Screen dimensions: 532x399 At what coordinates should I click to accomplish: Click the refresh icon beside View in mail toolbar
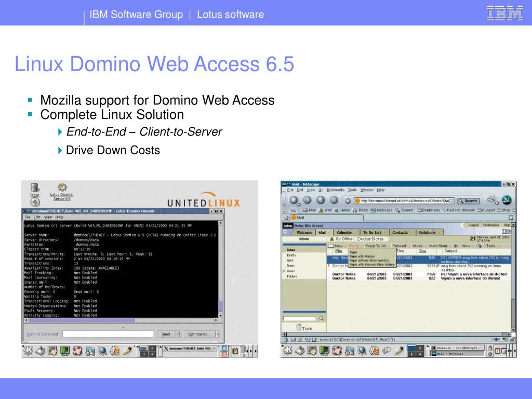pos(479,246)
